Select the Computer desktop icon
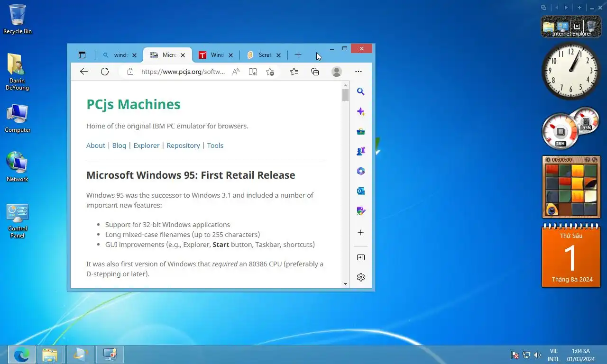 pyautogui.click(x=18, y=118)
